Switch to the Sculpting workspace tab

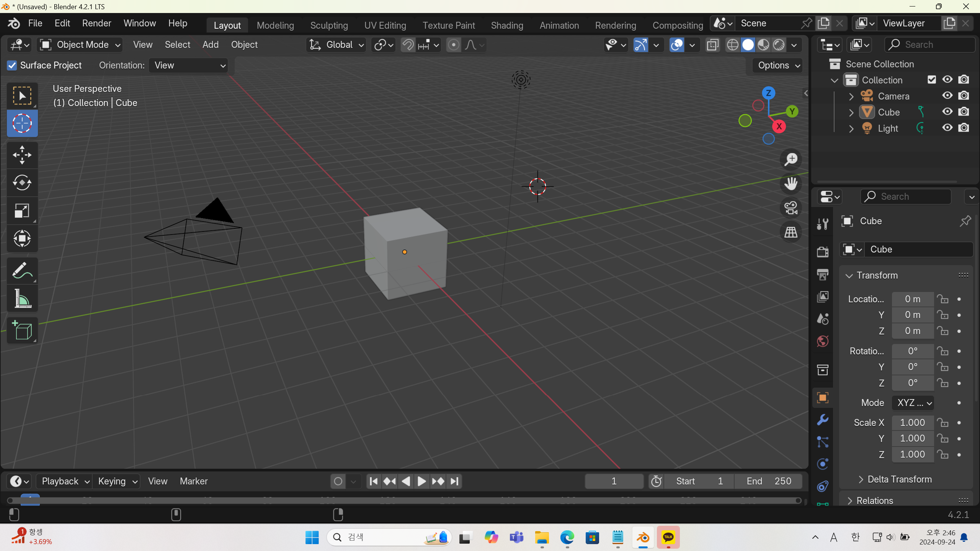tap(329, 25)
